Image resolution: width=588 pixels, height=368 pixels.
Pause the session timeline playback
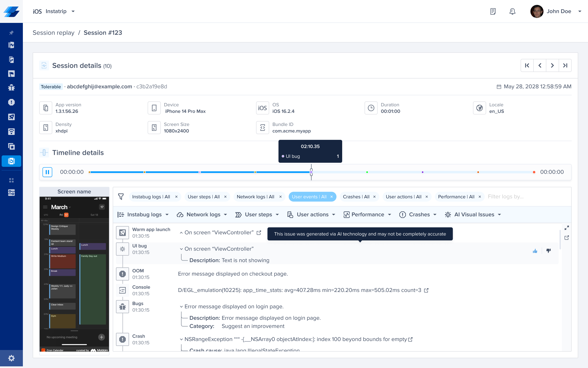(47, 172)
